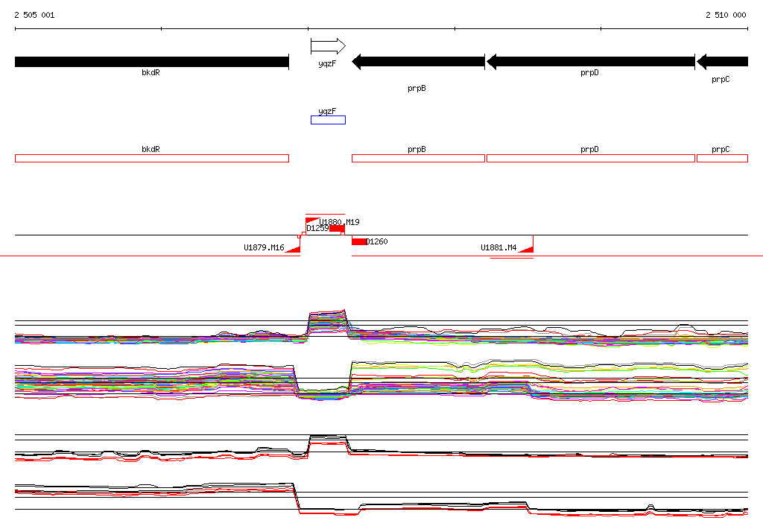The width and height of the screenshot is (763, 532).
Task: Select the white yqzF gene arrow
Action: coord(328,47)
